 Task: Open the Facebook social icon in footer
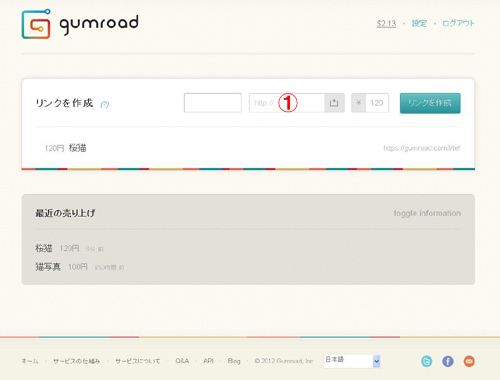point(448,361)
